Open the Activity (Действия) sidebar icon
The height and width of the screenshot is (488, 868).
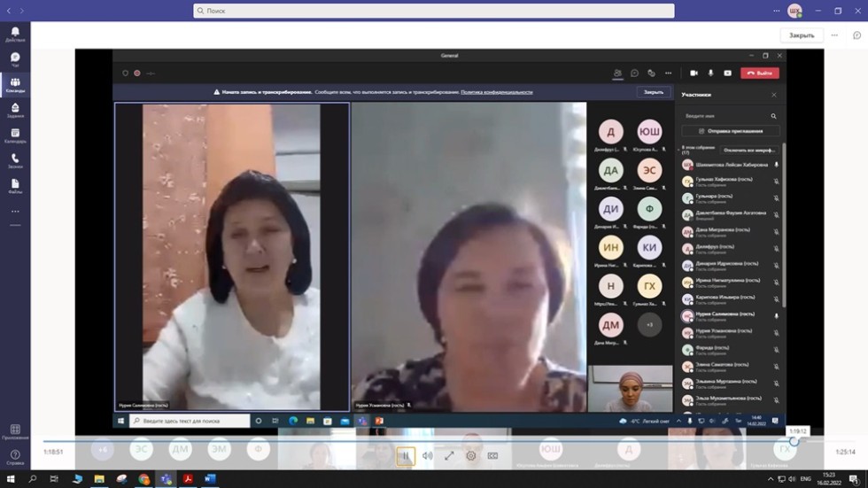click(x=15, y=34)
